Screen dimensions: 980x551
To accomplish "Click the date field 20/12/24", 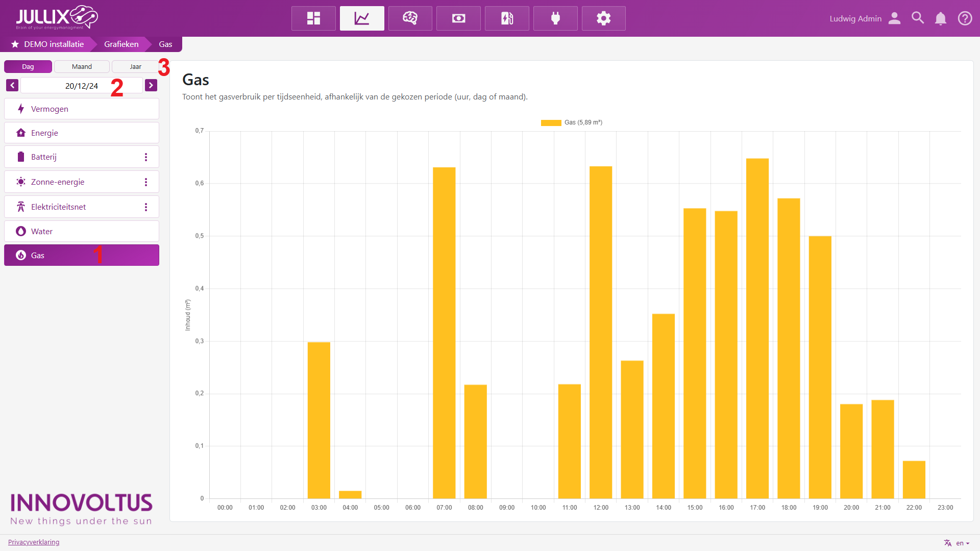I will [82, 86].
